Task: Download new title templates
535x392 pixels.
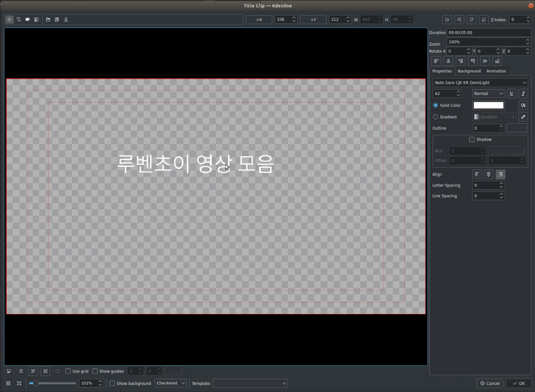Action: click(x=66, y=20)
